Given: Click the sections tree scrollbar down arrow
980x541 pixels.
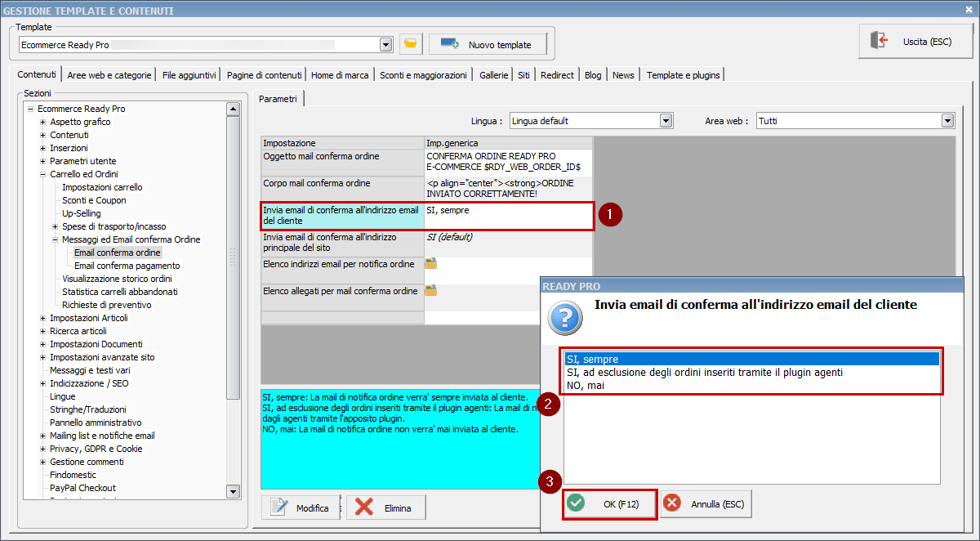Looking at the screenshot, I should tap(233, 491).
